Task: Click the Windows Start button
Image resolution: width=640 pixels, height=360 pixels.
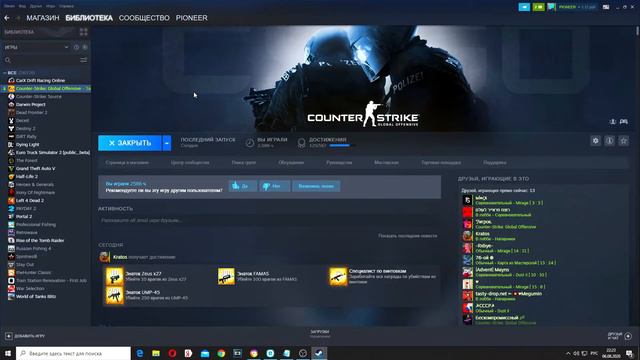Action: click(x=7, y=353)
